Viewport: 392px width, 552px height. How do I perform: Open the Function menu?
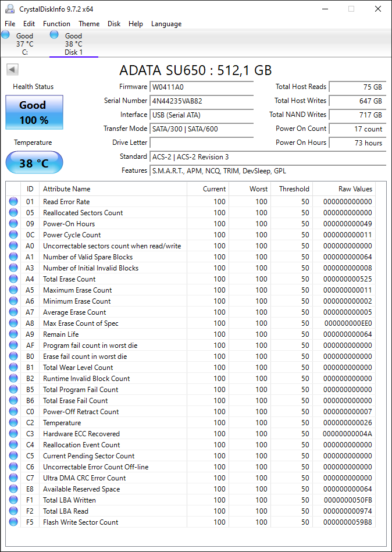[x=56, y=24]
